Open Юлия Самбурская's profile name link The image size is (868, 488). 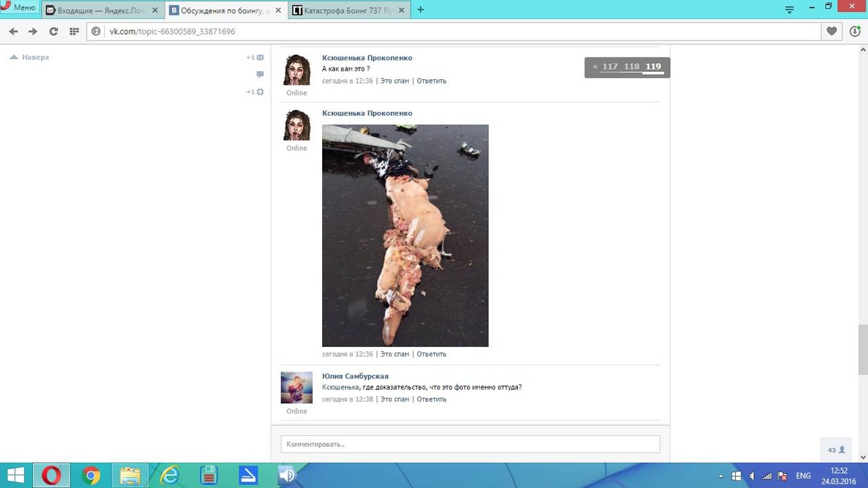pos(355,376)
